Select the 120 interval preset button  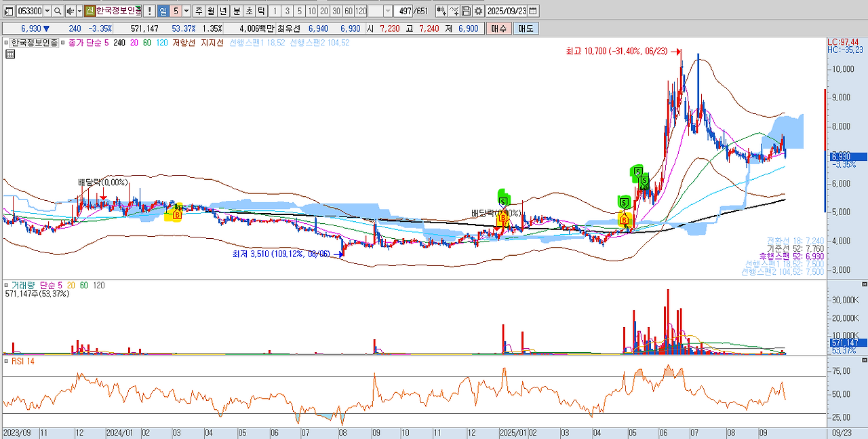(361, 11)
